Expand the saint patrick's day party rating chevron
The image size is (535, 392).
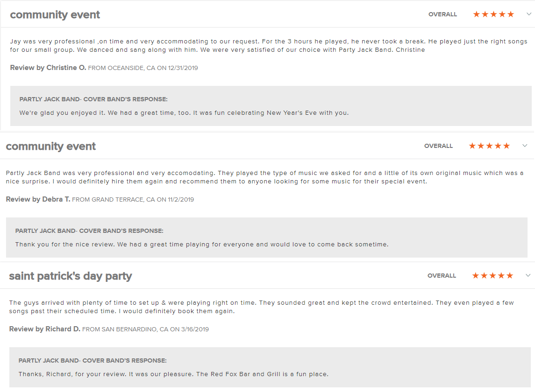coord(528,275)
